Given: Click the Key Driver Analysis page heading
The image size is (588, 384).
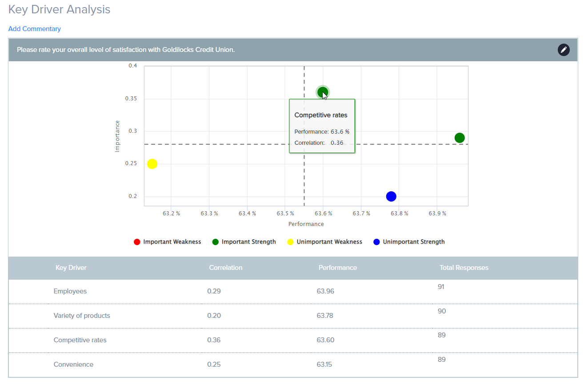Looking at the screenshot, I should (x=59, y=9).
